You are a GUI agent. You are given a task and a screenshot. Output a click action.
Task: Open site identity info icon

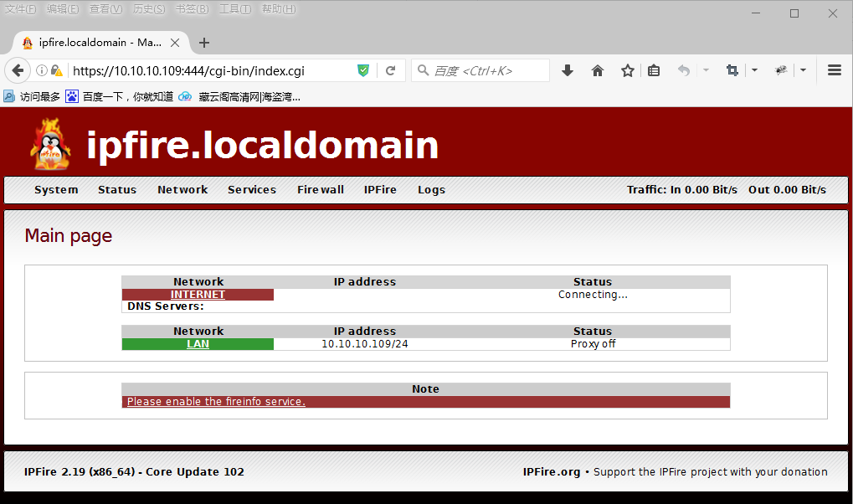(x=41, y=70)
